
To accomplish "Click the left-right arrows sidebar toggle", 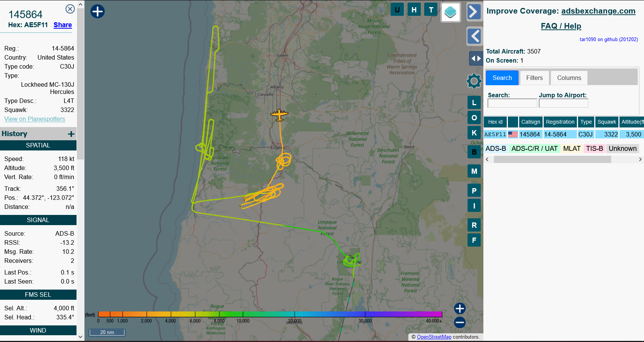I will pos(476,58).
